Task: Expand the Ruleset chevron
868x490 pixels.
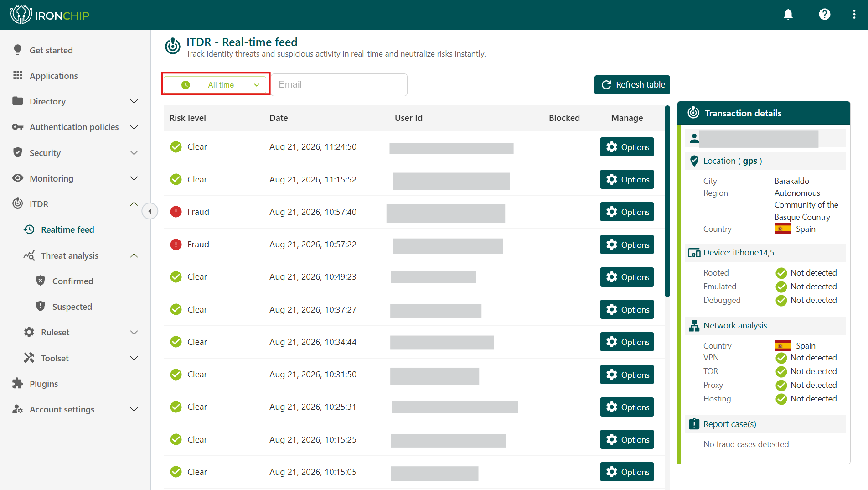Action: (x=134, y=332)
